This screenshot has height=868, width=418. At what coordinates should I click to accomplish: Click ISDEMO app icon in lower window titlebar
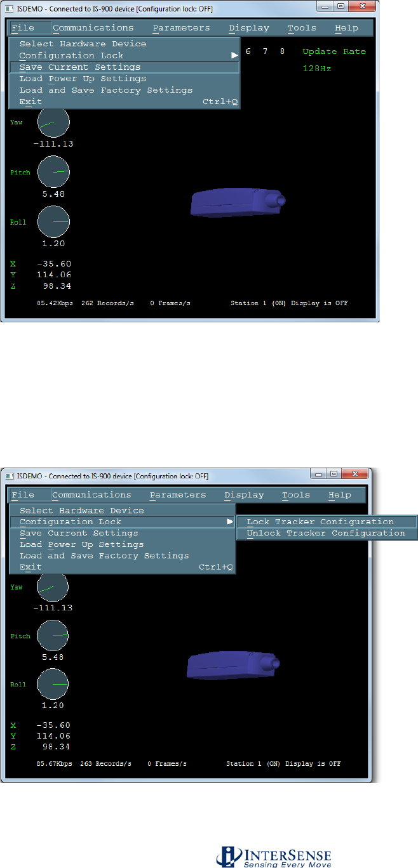click(10, 476)
